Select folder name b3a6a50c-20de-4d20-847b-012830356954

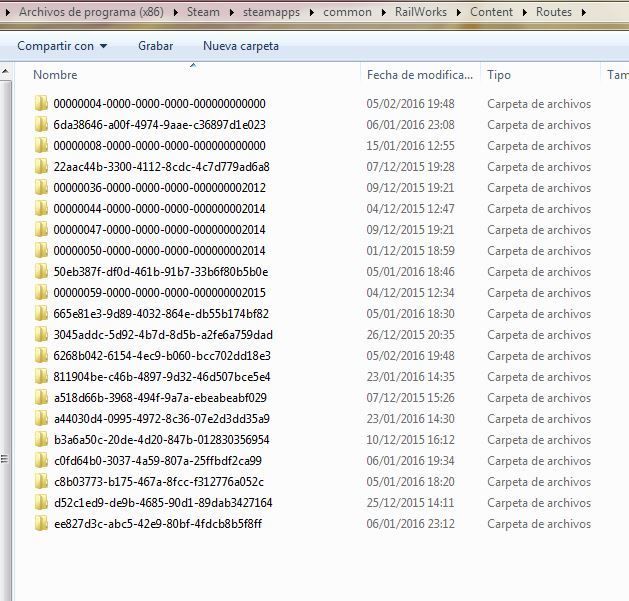(x=162, y=440)
